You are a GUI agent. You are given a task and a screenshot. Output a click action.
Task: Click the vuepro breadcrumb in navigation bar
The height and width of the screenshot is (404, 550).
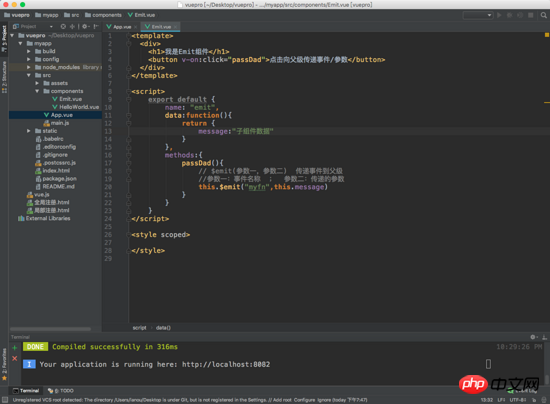(x=17, y=15)
